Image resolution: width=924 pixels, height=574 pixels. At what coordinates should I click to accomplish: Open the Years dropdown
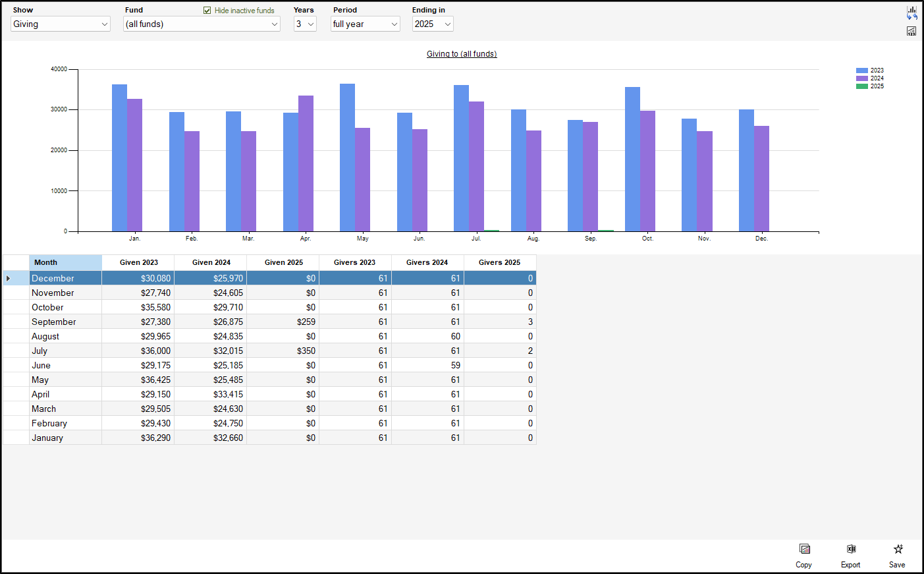305,24
